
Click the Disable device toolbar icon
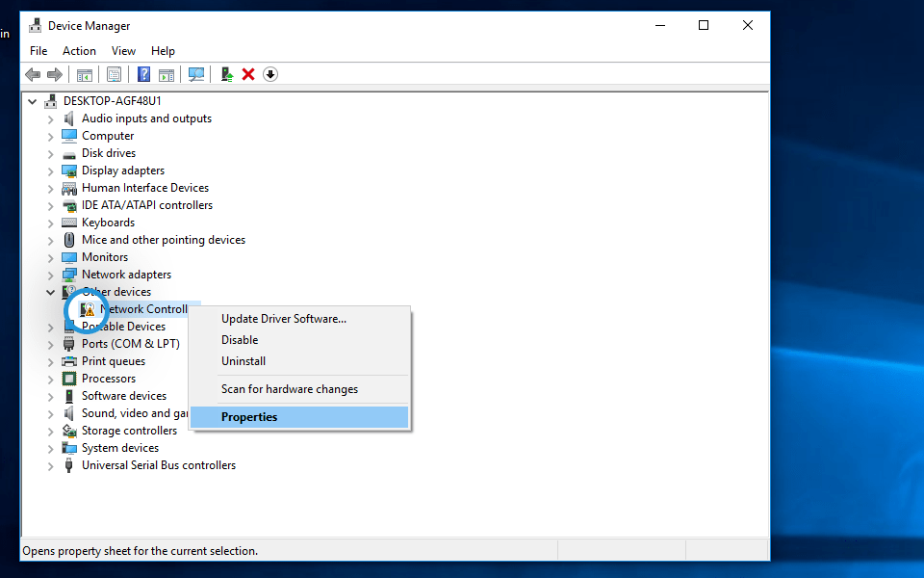click(x=269, y=74)
